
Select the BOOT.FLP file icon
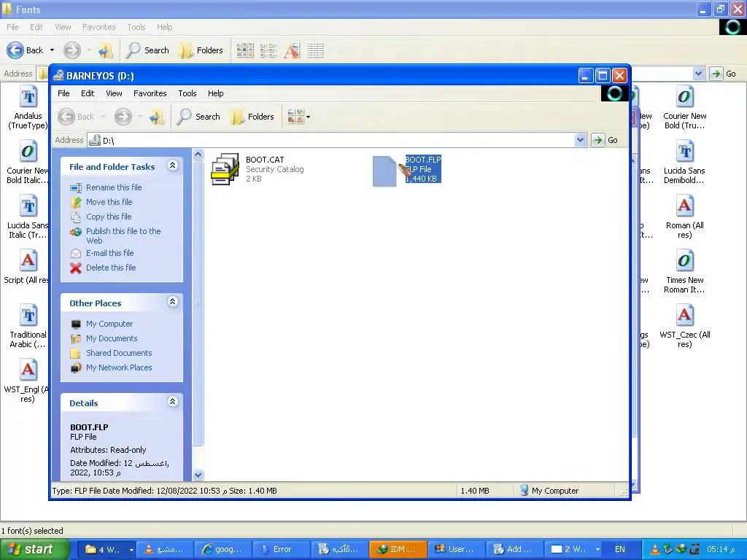click(385, 171)
